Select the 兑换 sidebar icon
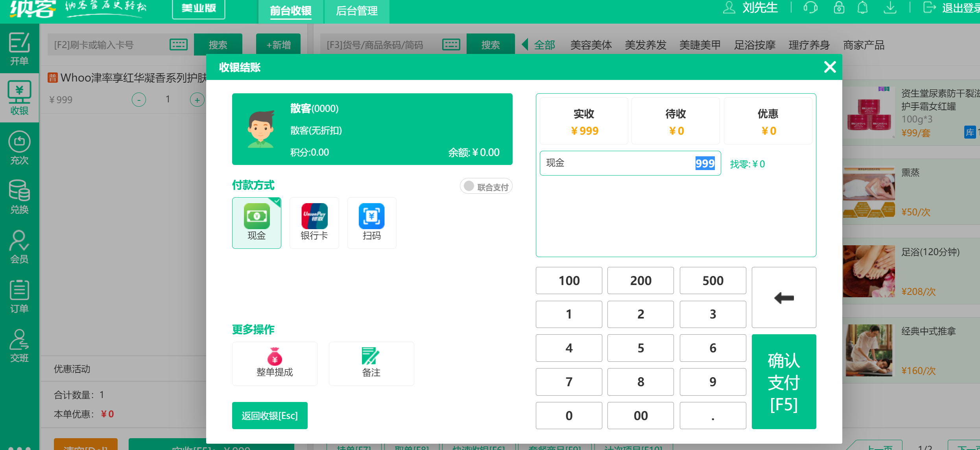This screenshot has width=980, height=450. [19, 197]
